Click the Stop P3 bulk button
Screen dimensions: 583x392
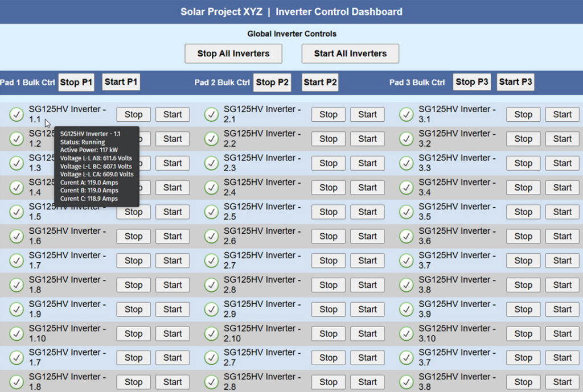[472, 82]
